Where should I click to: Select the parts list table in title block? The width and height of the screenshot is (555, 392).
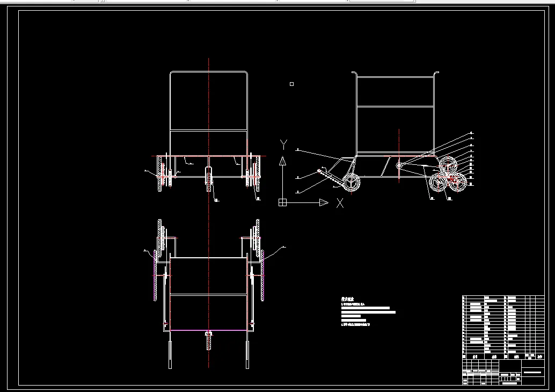[x=503, y=328]
